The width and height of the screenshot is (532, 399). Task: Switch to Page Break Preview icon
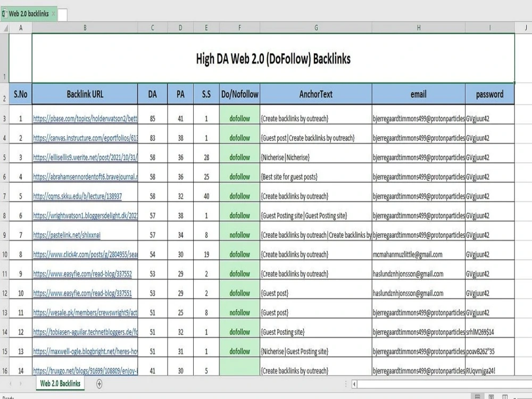pos(505,397)
